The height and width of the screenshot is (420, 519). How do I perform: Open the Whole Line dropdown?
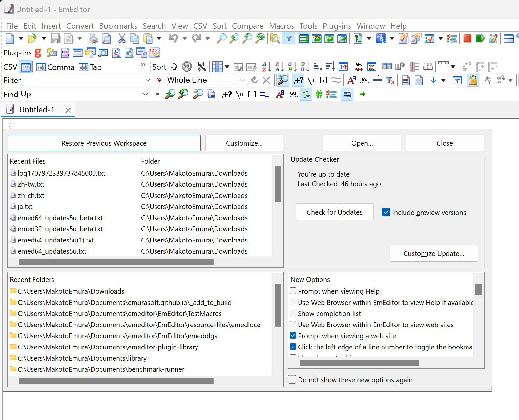coord(242,80)
